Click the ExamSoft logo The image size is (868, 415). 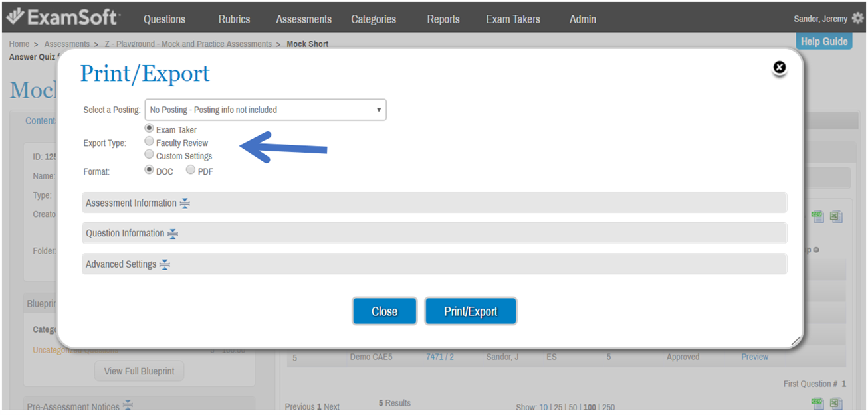pyautogui.click(x=62, y=17)
